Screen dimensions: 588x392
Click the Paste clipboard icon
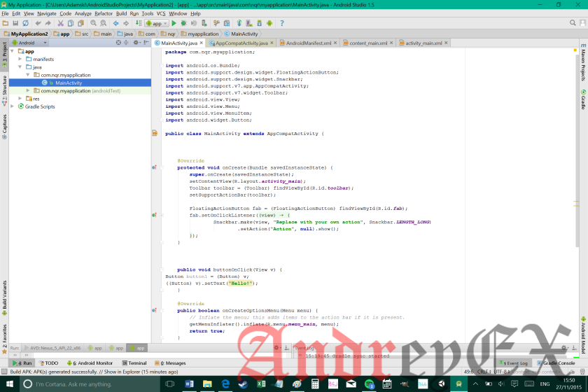point(80,23)
